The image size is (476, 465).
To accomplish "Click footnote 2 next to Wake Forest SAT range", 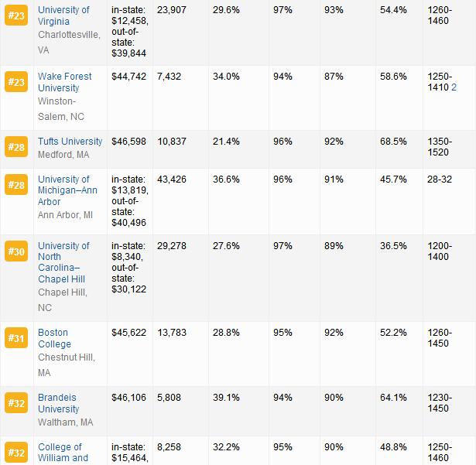I will tap(454, 88).
